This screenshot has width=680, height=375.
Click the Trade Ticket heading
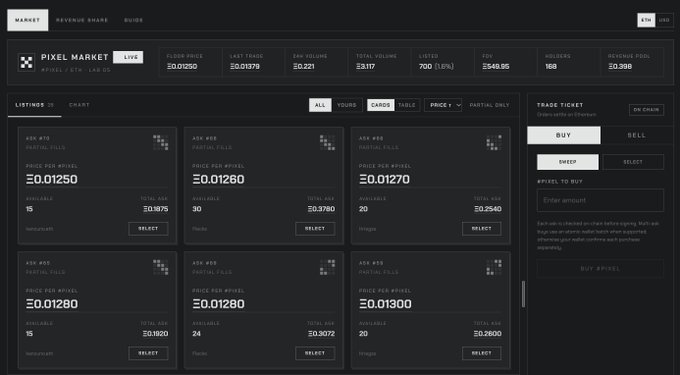(x=560, y=105)
